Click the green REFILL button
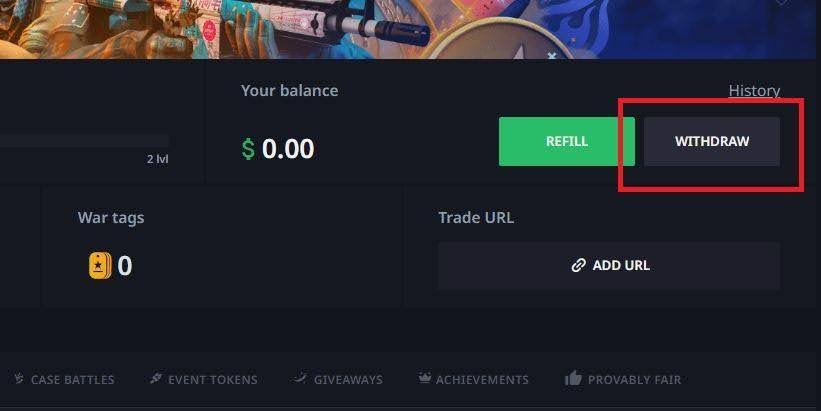 click(x=567, y=141)
